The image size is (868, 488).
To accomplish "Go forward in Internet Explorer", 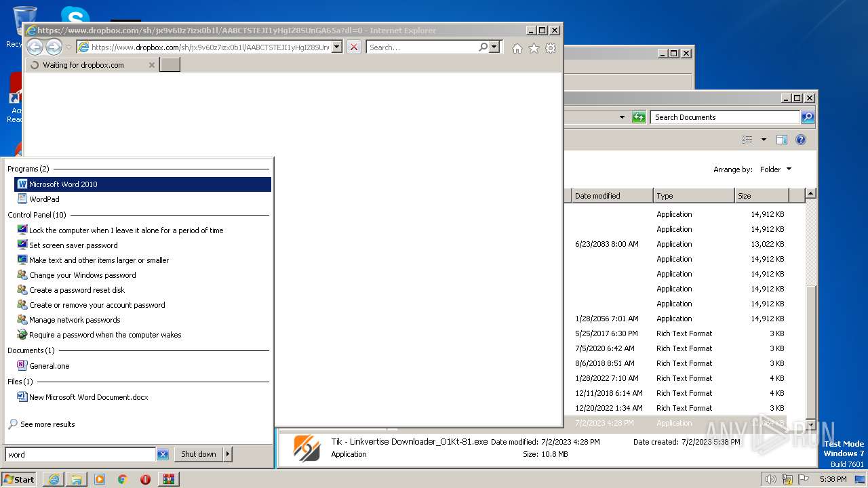I will click(54, 47).
